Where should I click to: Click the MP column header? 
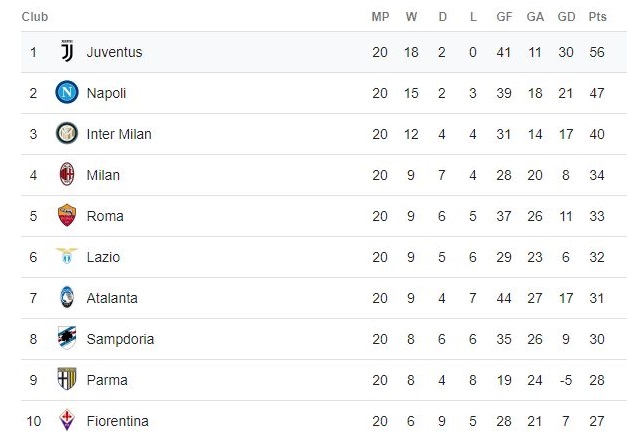[380, 17]
